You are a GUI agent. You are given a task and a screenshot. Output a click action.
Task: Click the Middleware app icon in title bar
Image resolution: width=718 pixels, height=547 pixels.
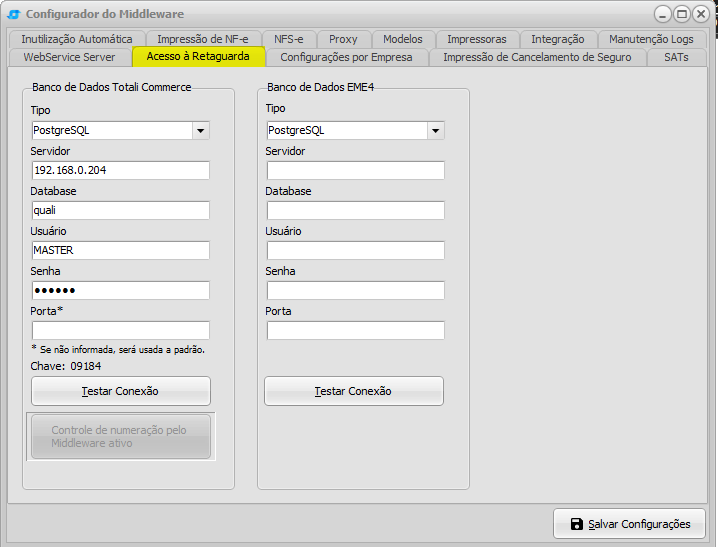14,14
